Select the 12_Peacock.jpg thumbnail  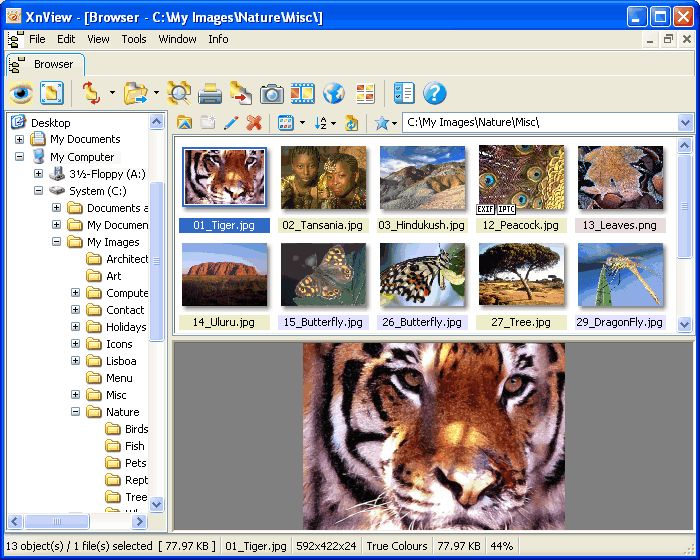pos(521,178)
